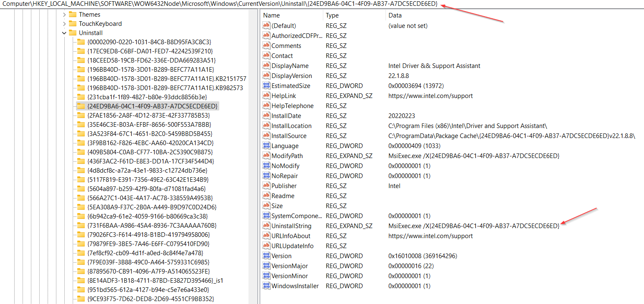Click the string icon beside DisplayName value
This screenshot has height=304, width=644.
coord(266,66)
